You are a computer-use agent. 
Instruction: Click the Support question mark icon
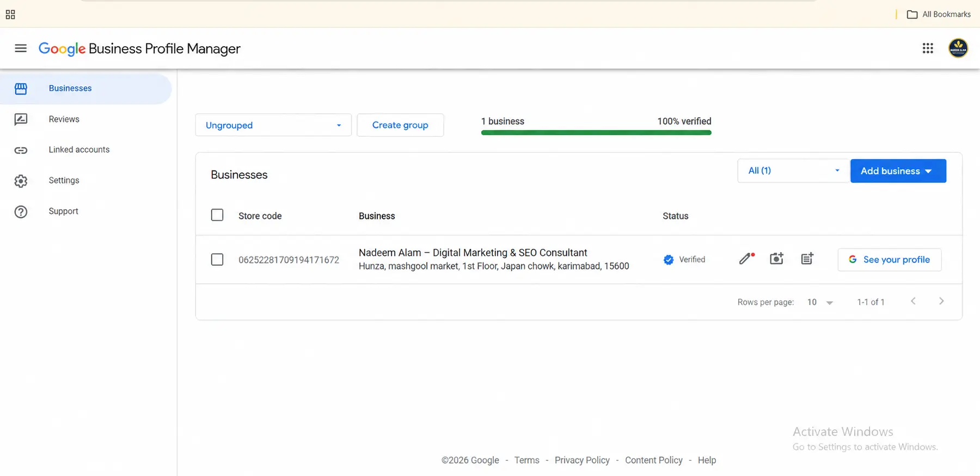pos(21,212)
